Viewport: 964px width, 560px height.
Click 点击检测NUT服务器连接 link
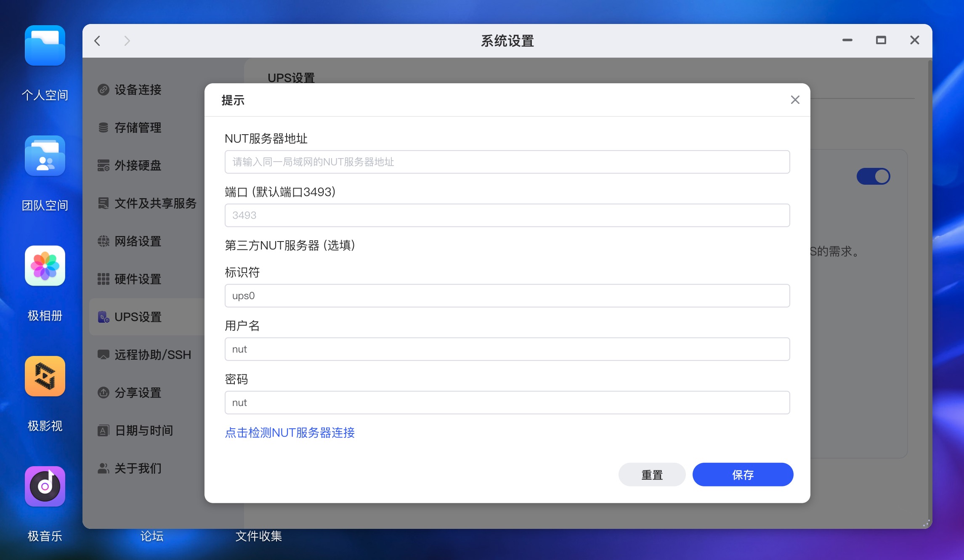(x=289, y=433)
